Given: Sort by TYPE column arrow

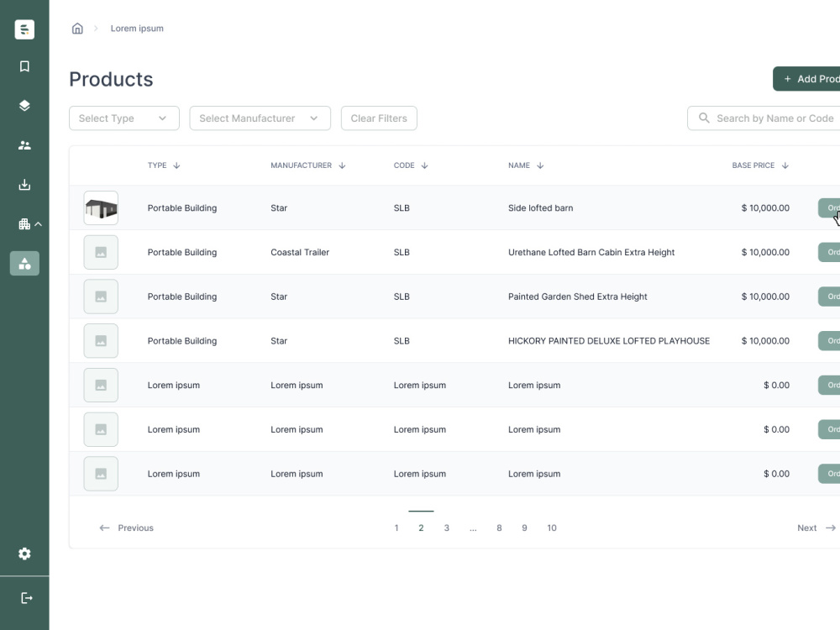Looking at the screenshot, I should [176, 165].
